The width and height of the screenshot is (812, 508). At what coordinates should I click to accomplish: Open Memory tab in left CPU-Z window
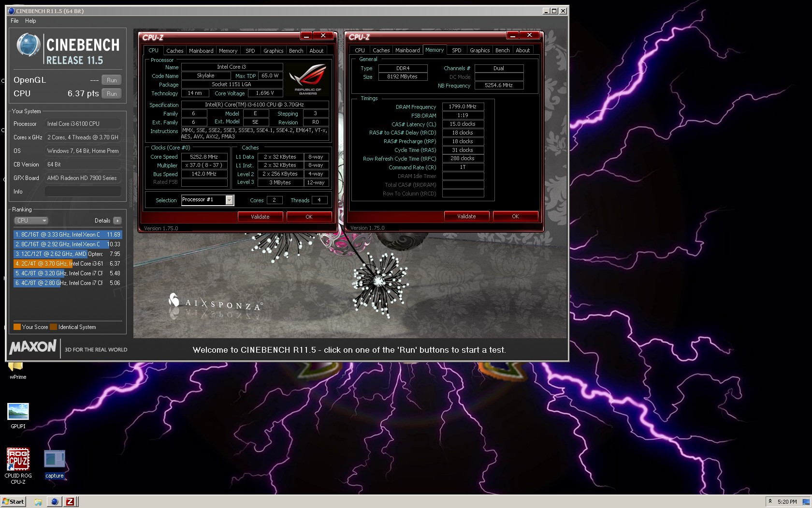(228, 51)
